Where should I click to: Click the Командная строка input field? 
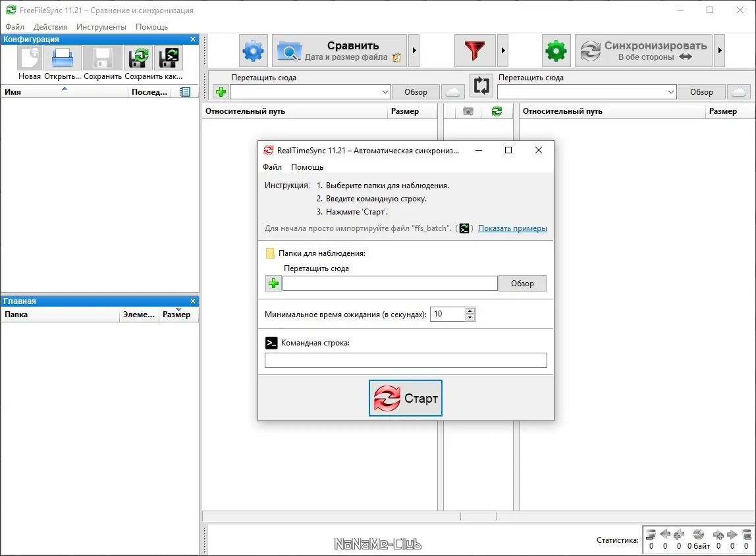pyautogui.click(x=406, y=361)
